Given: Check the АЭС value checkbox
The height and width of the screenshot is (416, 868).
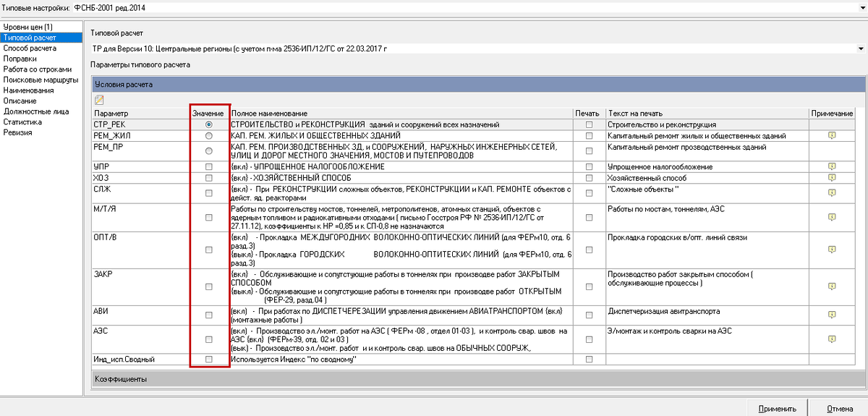Looking at the screenshot, I should click(209, 339).
